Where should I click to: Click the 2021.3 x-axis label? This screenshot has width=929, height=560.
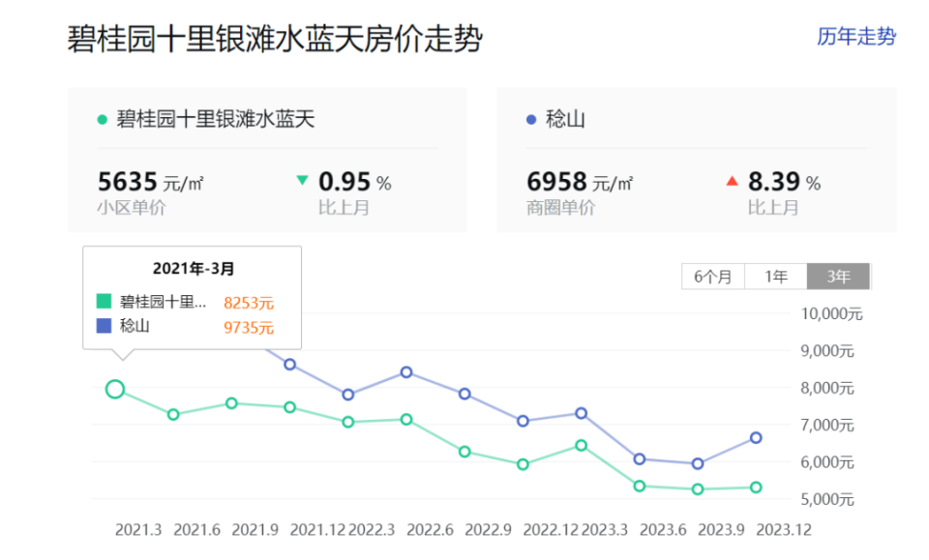[138, 530]
